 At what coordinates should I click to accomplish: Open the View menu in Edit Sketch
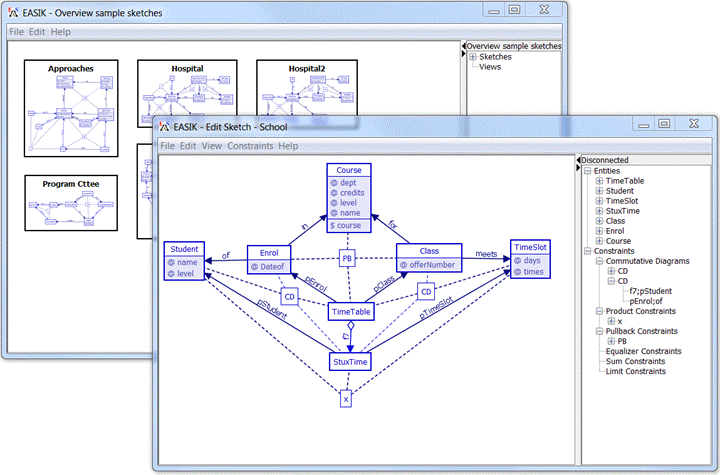(x=212, y=146)
